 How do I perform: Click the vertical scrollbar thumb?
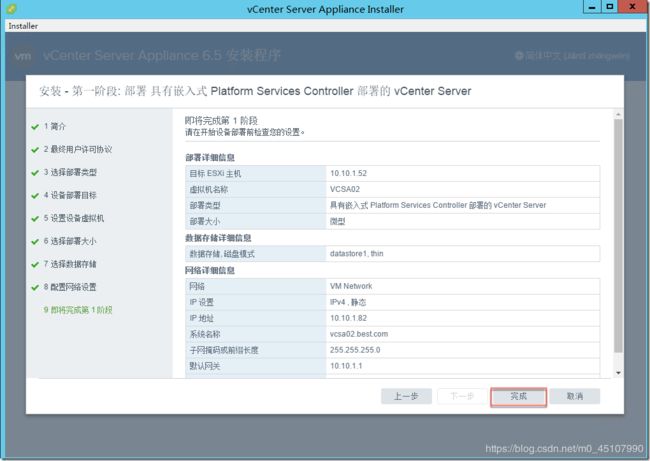[618, 235]
